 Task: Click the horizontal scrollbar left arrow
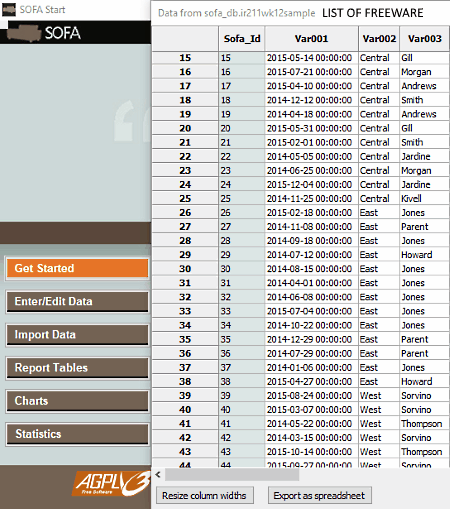pyautogui.click(x=158, y=474)
